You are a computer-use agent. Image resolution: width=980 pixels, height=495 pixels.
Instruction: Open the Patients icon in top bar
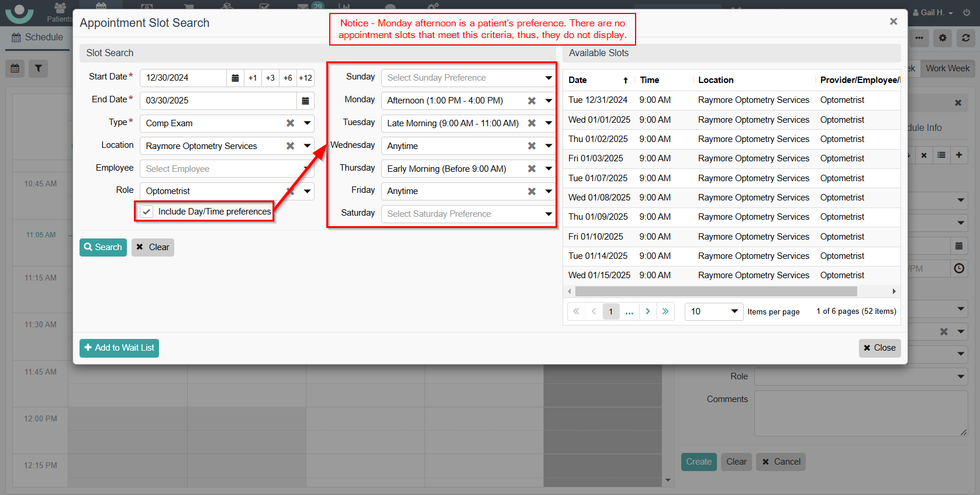pos(60,12)
